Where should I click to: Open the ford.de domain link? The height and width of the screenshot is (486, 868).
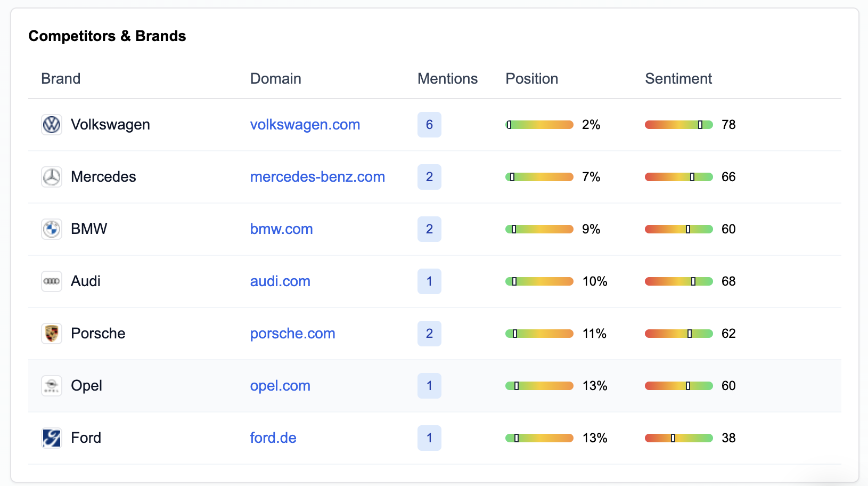(x=273, y=438)
